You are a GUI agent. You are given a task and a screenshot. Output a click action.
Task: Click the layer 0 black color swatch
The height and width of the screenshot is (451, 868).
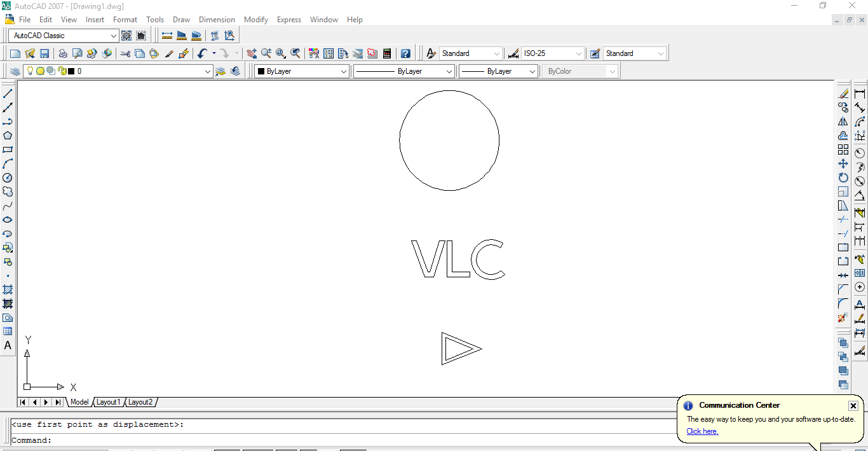71,71
